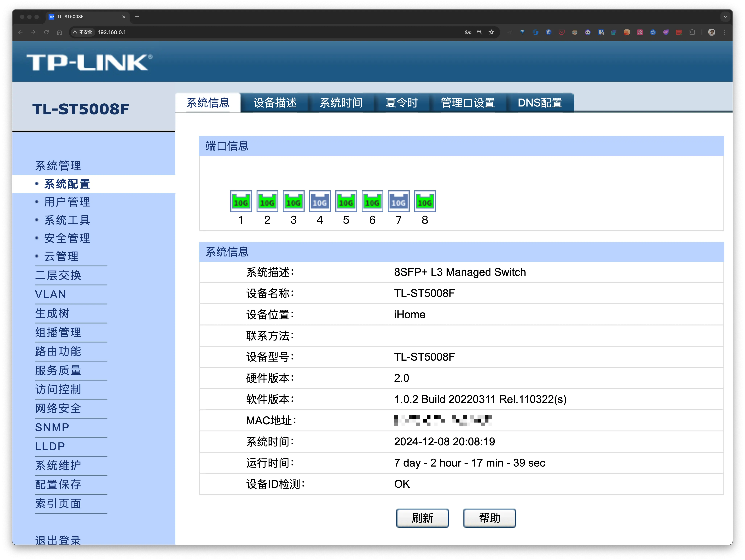Open the tab search dropdown arrow
The image size is (745, 560).
[x=725, y=16]
